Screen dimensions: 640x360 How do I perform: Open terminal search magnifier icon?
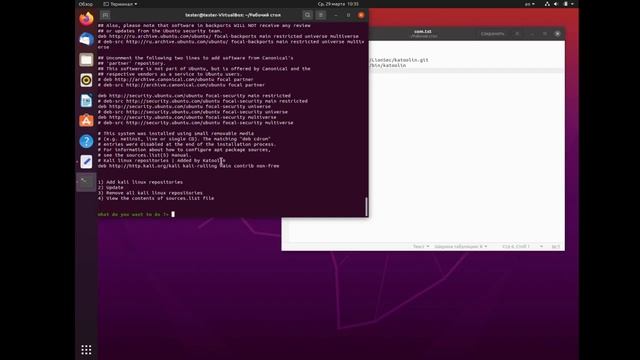(307, 15)
